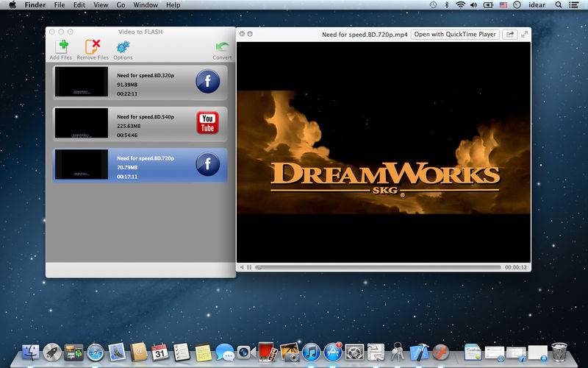Open Spotlight search magnifier
The width and height of the screenshot is (588, 368).
[x=559, y=5]
